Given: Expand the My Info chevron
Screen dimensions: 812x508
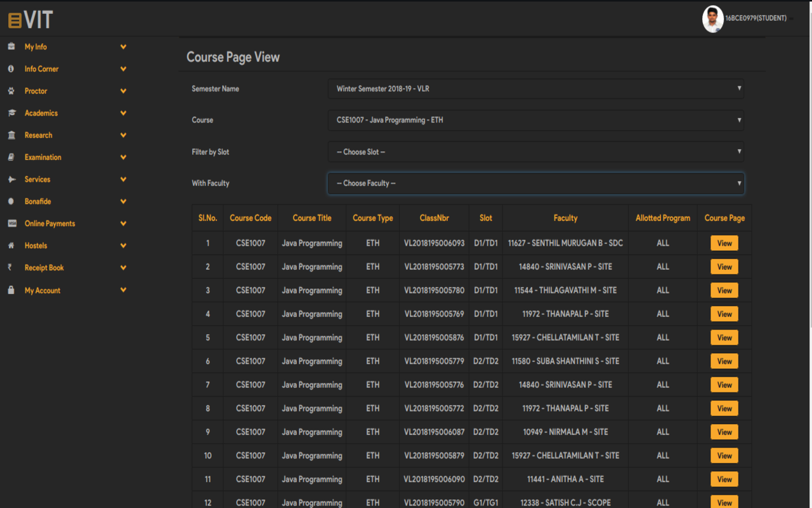Looking at the screenshot, I should click(x=123, y=47).
